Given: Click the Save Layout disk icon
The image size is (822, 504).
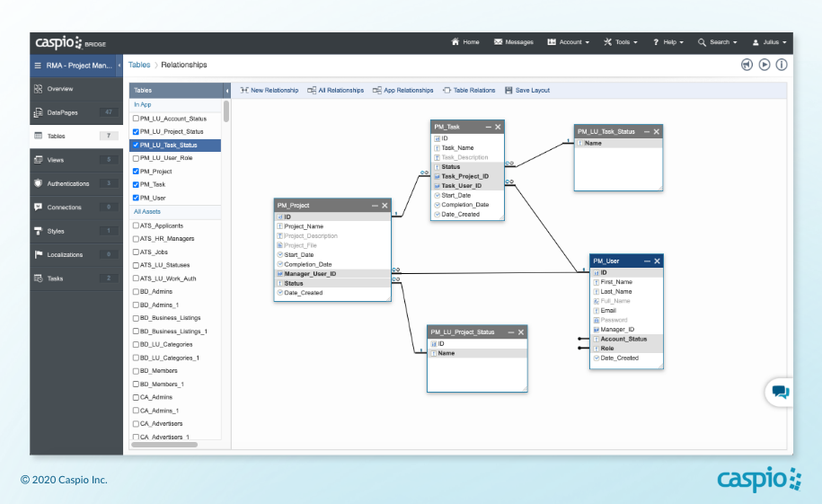Looking at the screenshot, I should click(x=508, y=91).
